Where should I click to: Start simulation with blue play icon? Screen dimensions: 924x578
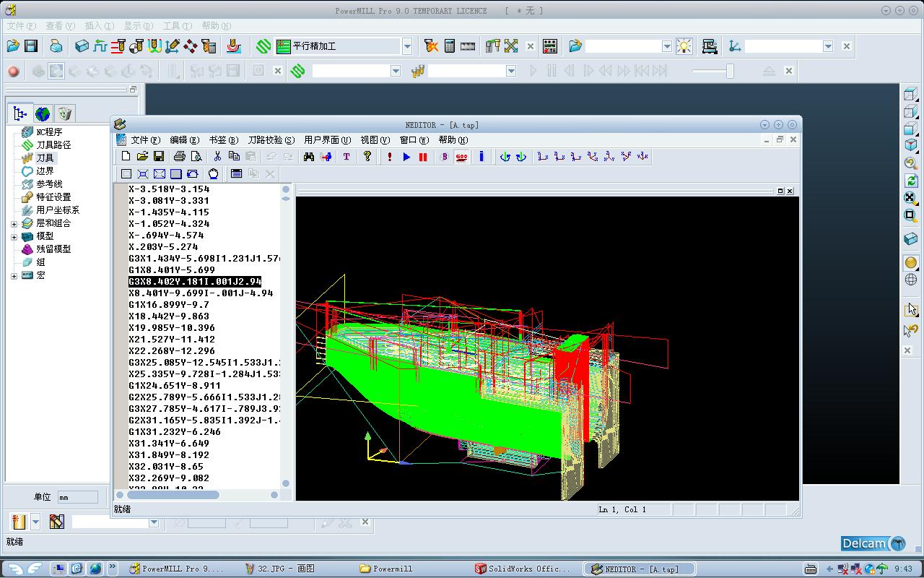(406, 156)
